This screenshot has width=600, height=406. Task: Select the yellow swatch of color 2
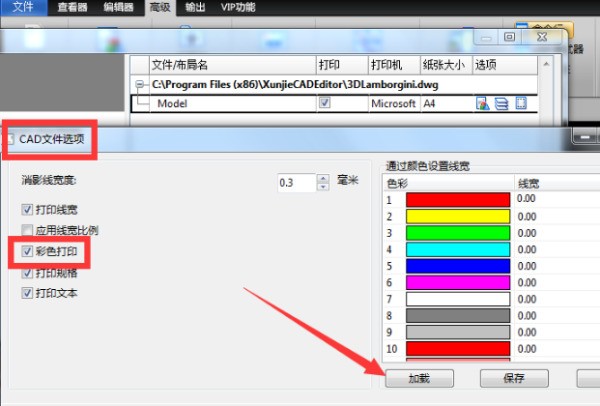tap(458, 217)
